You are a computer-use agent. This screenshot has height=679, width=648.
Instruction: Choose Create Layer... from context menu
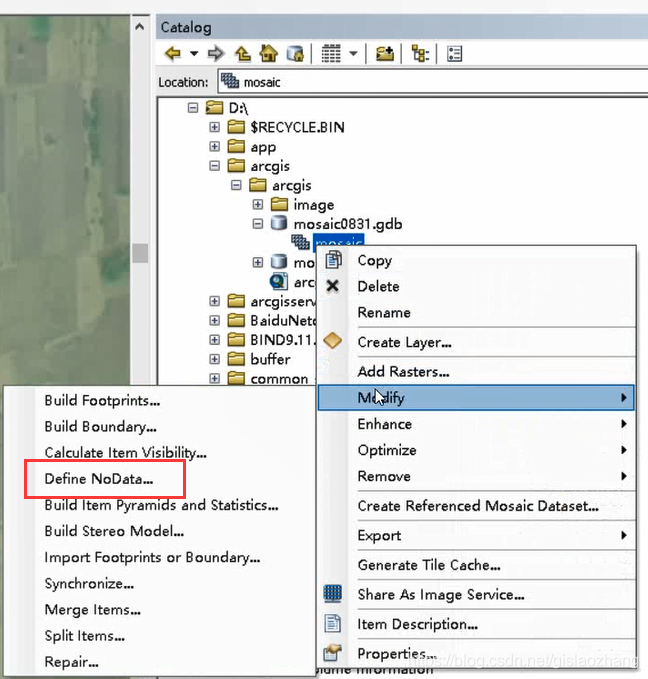coord(476,342)
